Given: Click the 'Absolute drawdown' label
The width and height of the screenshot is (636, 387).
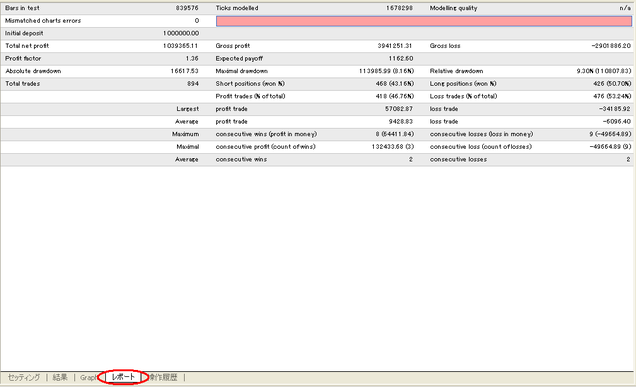Looking at the screenshot, I should pos(33,71).
